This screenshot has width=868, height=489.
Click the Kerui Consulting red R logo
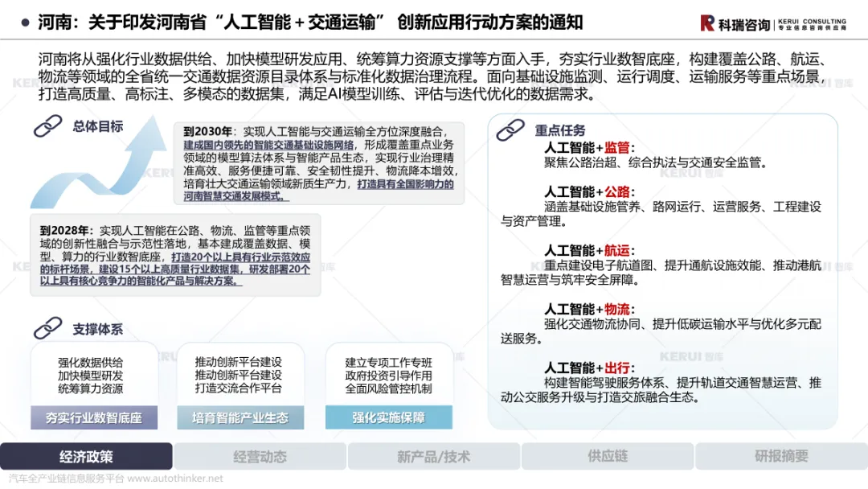click(x=707, y=23)
